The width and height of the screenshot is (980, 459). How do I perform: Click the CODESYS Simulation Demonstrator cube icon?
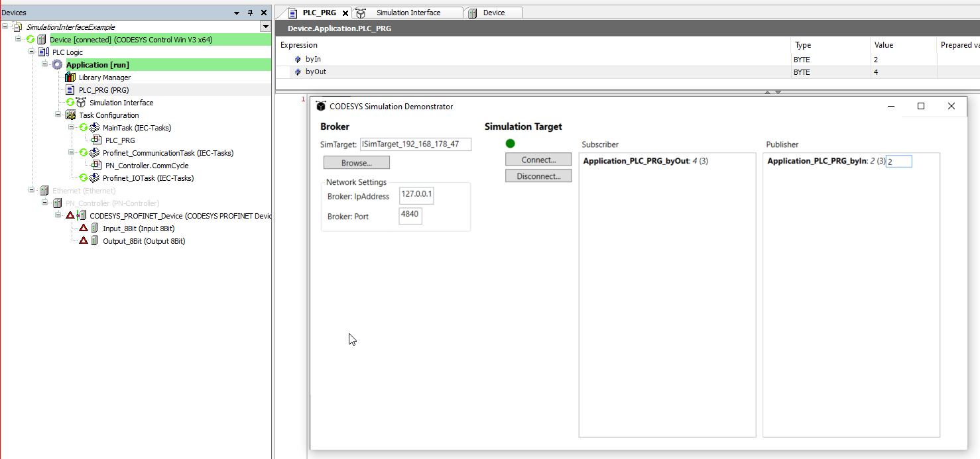point(321,106)
